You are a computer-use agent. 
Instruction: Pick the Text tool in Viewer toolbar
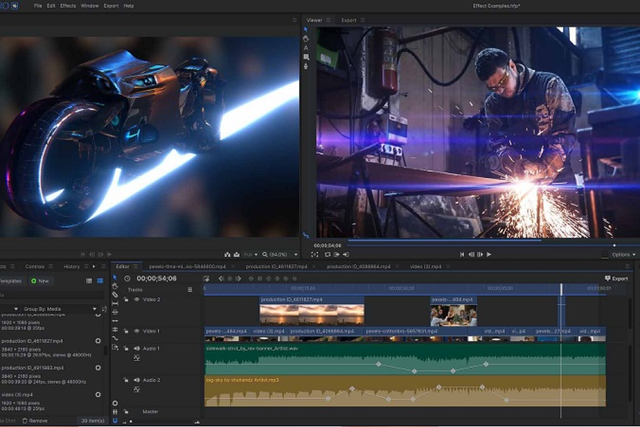click(306, 48)
